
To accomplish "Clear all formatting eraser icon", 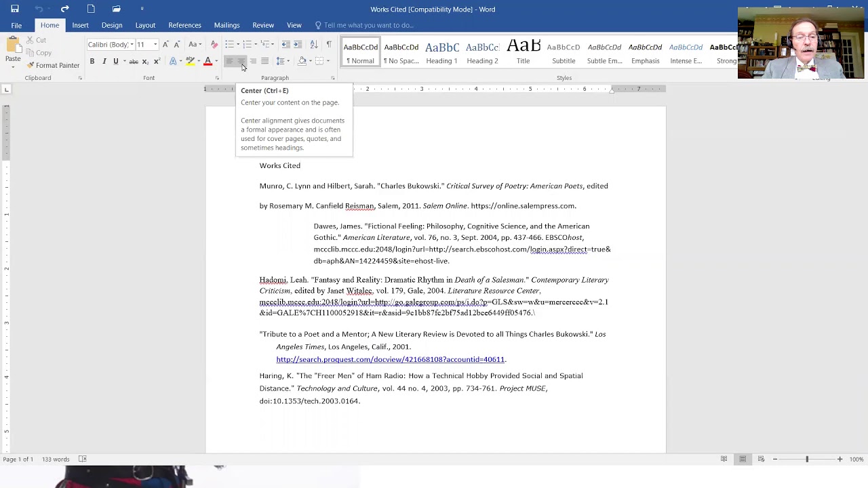I will tap(214, 44).
